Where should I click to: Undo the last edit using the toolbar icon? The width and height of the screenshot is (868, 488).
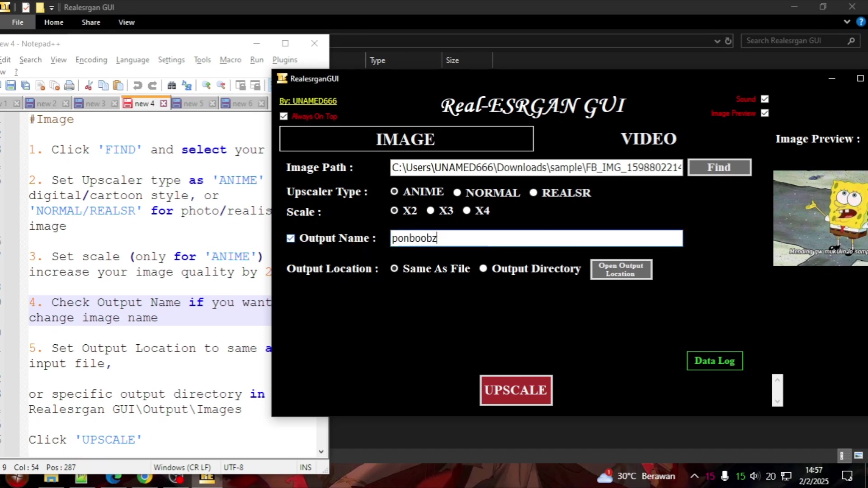137,85
